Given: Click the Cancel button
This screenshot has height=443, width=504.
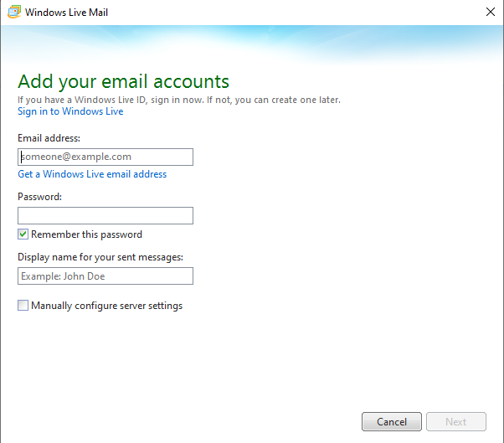Looking at the screenshot, I should click(x=392, y=421).
